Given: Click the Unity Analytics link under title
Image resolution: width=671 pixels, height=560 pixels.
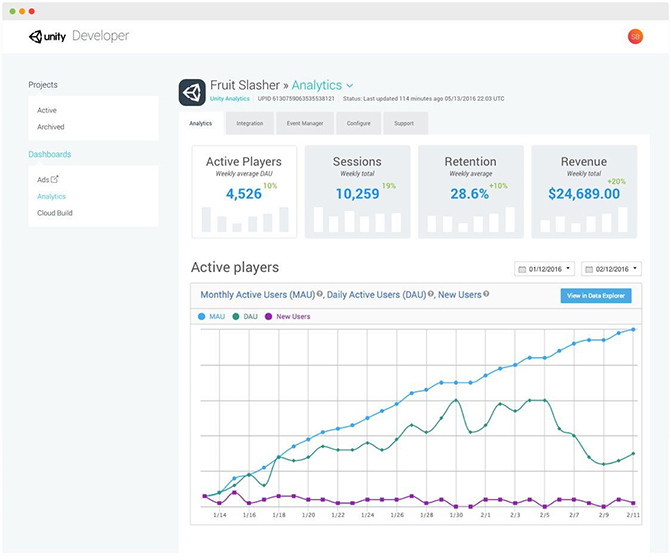Looking at the screenshot, I should pos(229,98).
